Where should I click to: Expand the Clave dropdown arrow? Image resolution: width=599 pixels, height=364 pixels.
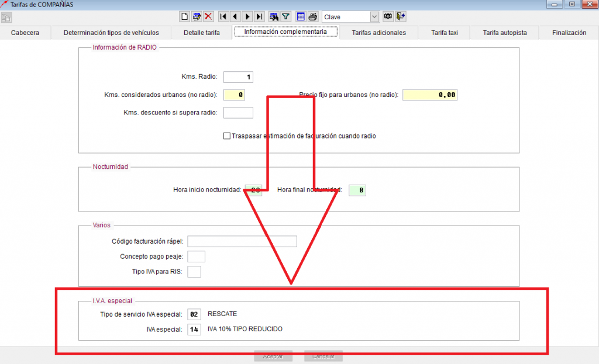[x=374, y=17]
